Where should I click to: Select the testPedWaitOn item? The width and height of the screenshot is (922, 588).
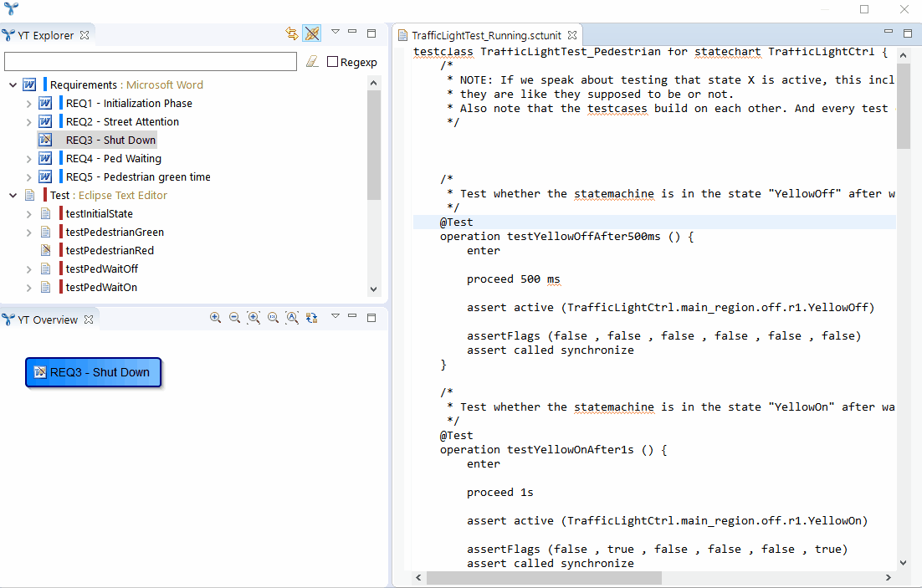pos(101,288)
